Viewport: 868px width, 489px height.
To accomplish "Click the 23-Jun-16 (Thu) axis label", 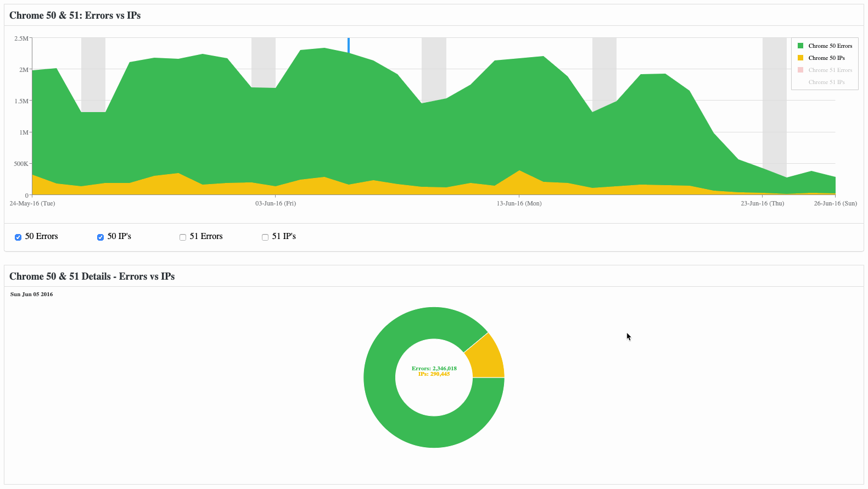I will click(x=762, y=203).
